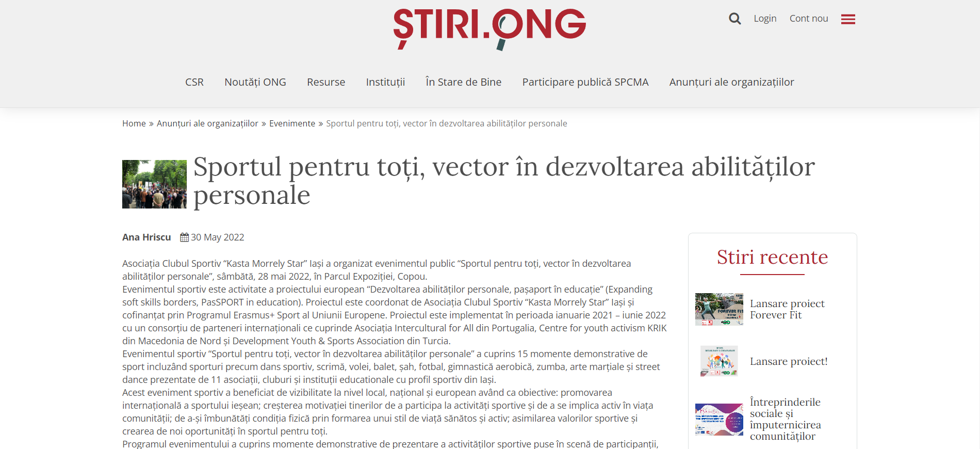This screenshot has height=449, width=980.
Task: Click the date 30 May 2022
Action: pos(218,237)
